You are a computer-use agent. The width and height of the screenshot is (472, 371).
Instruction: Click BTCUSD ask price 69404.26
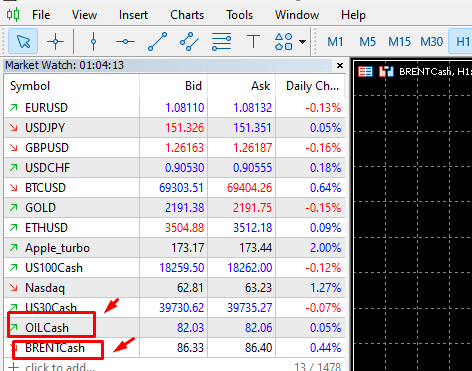[x=249, y=188]
